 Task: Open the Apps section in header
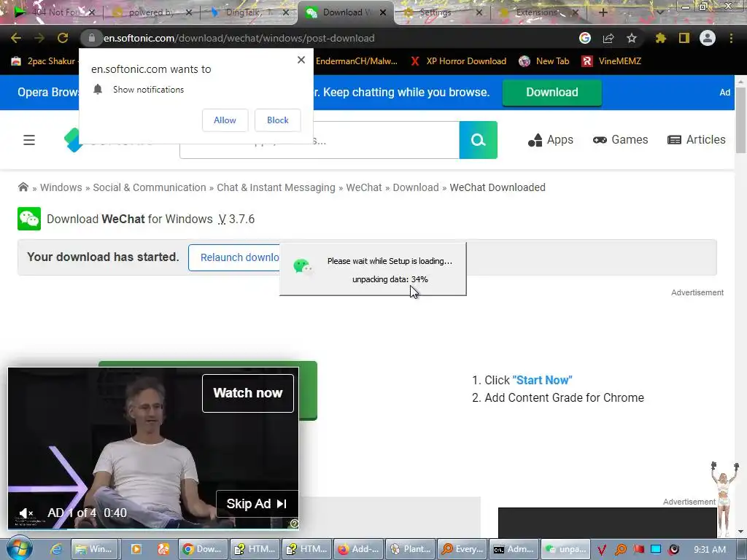550,139
